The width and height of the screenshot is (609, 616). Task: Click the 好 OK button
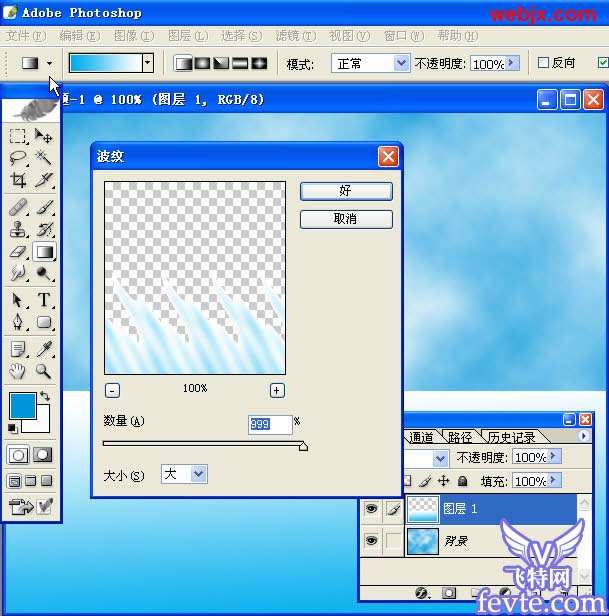pyautogui.click(x=346, y=191)
